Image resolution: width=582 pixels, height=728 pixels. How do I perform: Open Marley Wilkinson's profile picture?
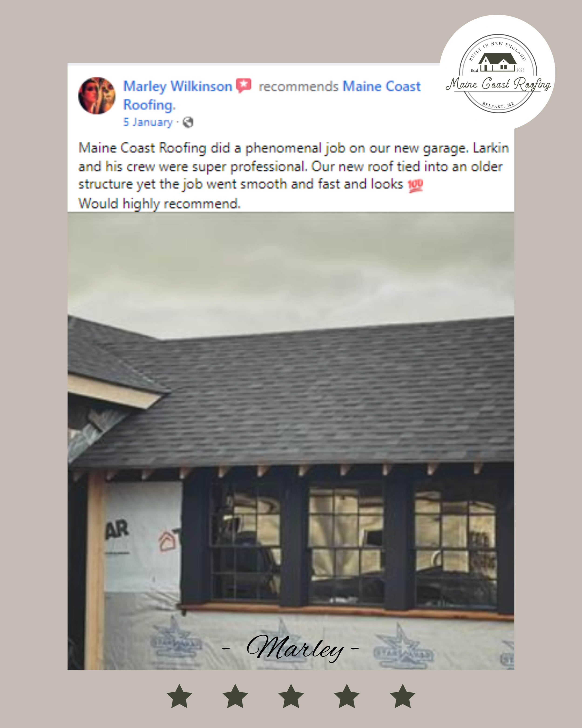[97, 96]
